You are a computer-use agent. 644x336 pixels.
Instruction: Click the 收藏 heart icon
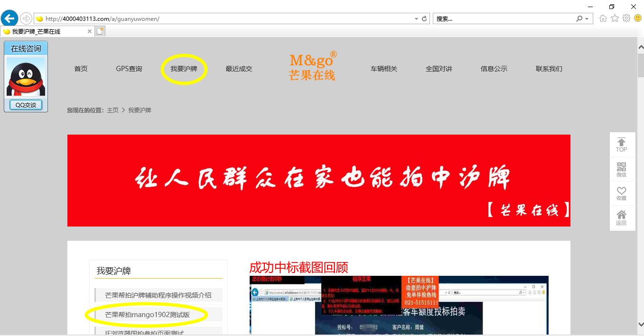point(622,193)
